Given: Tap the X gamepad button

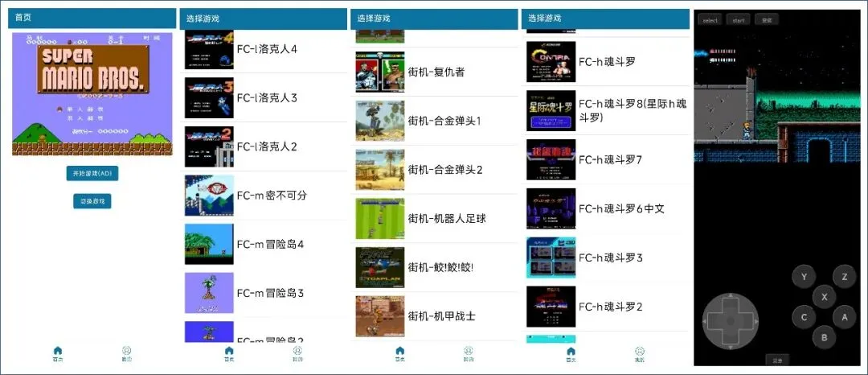Looking at the screenshot, I should (x=825, y=297).
